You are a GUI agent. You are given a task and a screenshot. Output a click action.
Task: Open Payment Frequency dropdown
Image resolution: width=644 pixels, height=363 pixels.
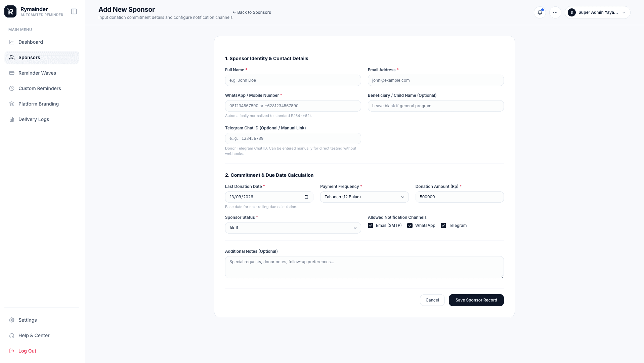[364, 197]
